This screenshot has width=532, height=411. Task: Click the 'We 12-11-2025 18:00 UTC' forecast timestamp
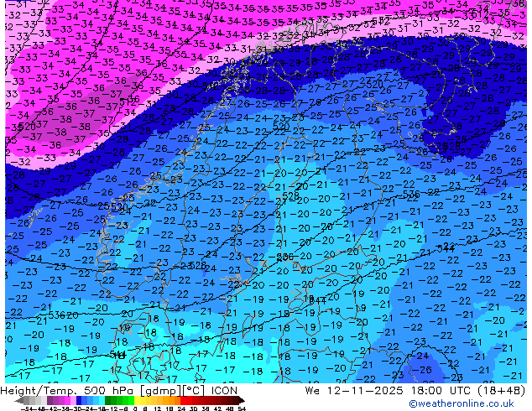388,391
